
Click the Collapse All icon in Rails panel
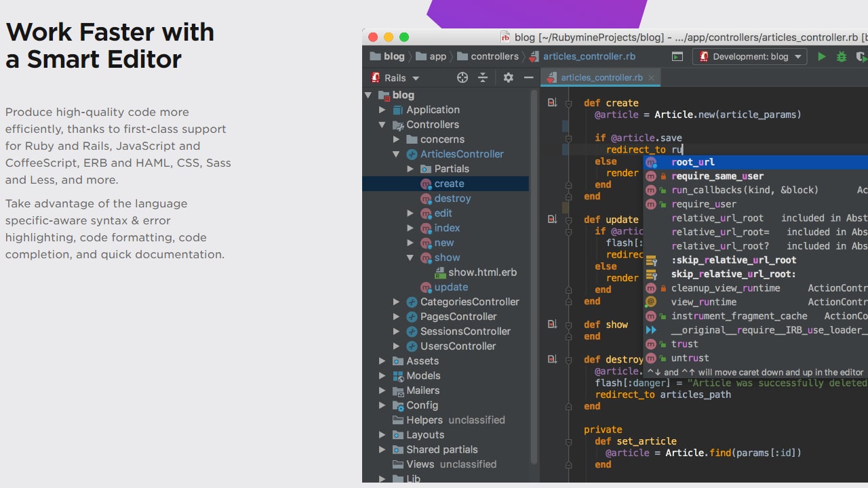click(x=483, y=78)
